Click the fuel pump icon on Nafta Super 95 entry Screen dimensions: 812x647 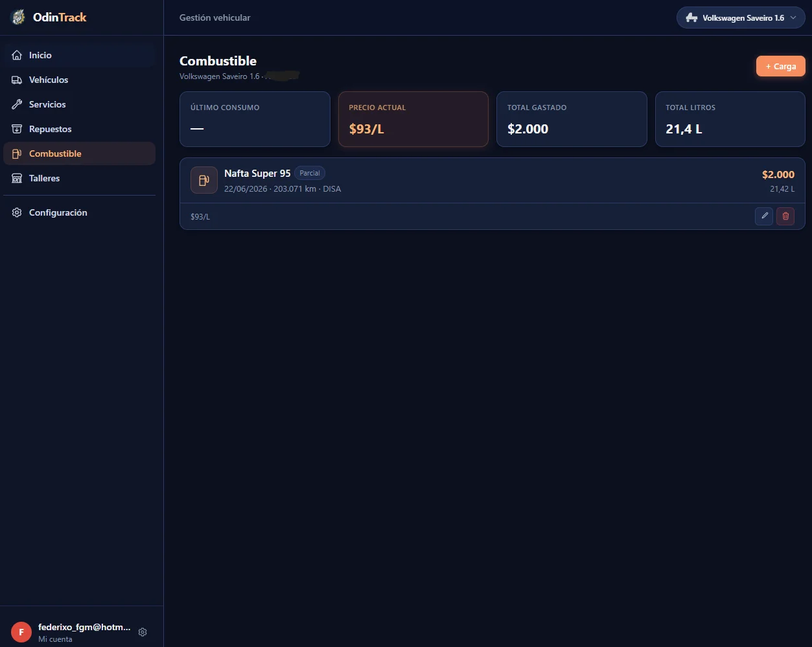(204, 180)
